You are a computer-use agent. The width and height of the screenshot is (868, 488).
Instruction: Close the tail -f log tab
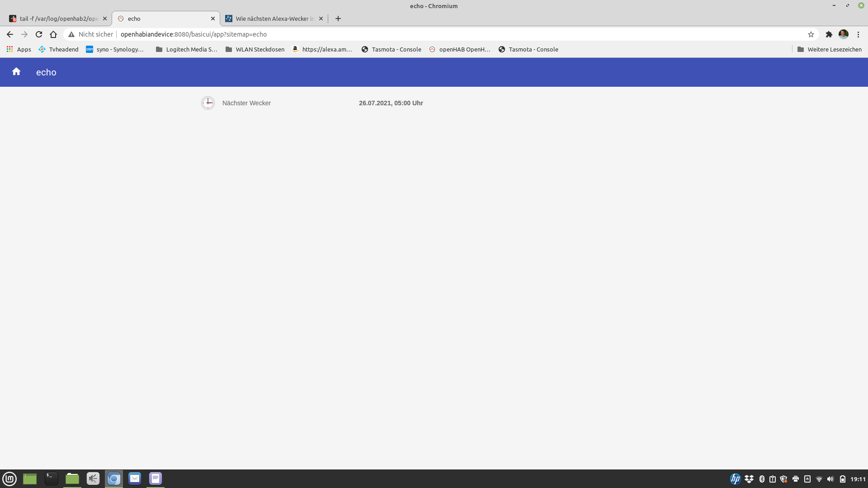pos(105,19)
